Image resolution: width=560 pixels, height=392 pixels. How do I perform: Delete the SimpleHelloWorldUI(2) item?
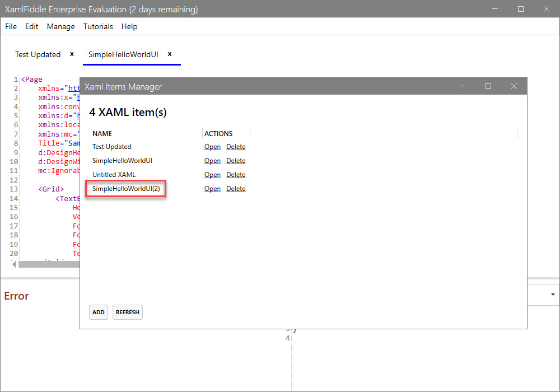[236, 189]
